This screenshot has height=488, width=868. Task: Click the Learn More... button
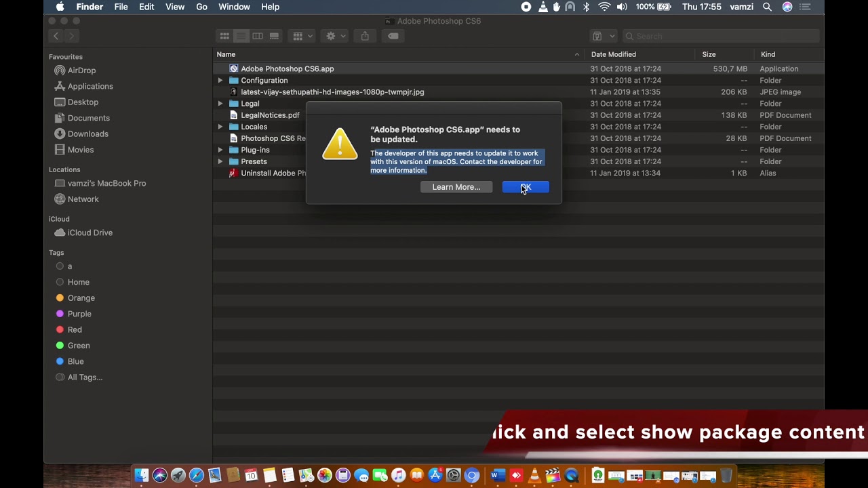point(456,187)
